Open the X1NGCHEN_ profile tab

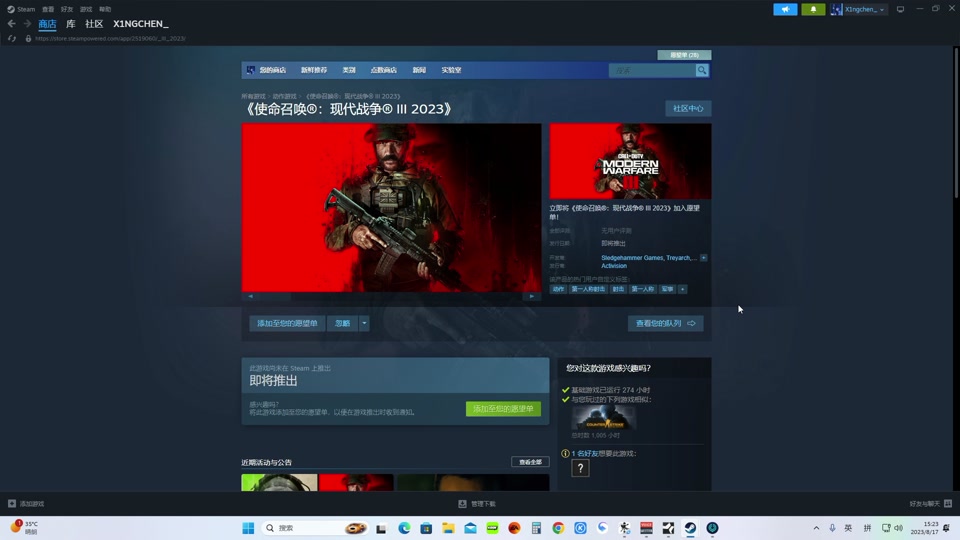[x=141, y=24]
